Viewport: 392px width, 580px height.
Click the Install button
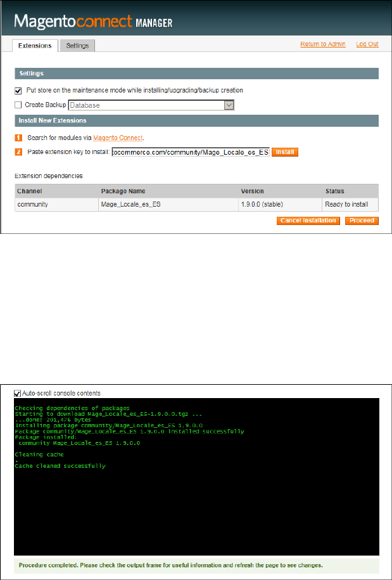[x=285, y=152]
